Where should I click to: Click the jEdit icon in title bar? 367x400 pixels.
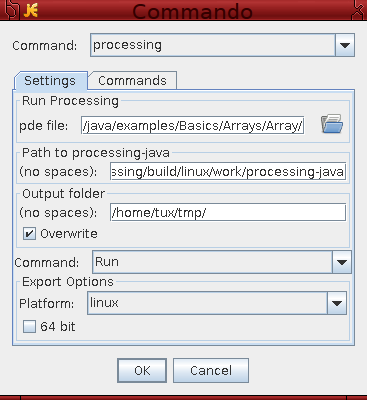(31, 10)
